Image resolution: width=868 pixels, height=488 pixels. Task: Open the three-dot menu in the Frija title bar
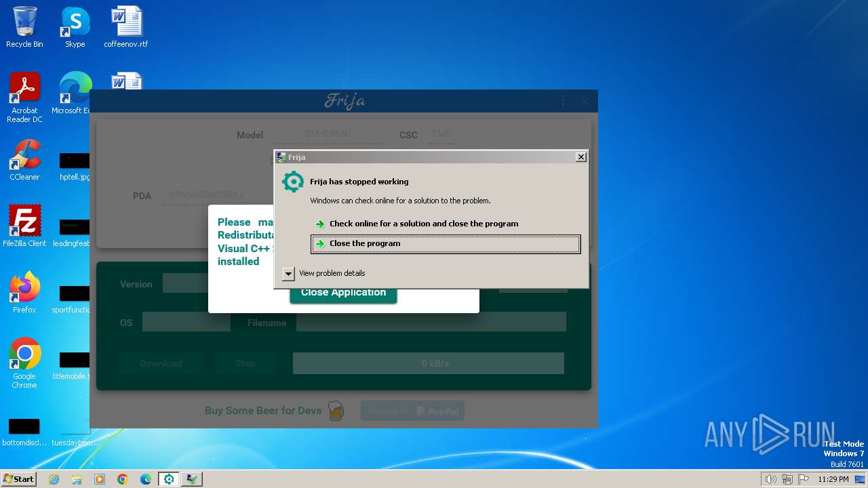click(x=562, y=101)
